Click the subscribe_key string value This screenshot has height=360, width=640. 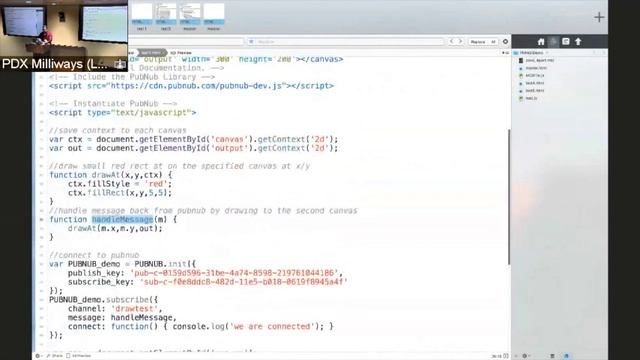click(244, 282)
